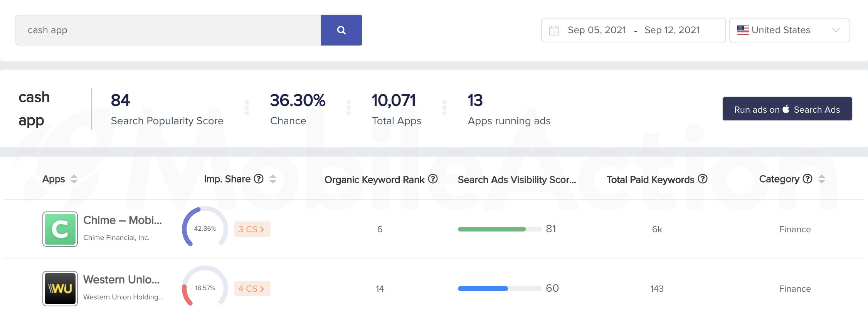The width and height of the screenshot is (868, 316).
Task: Click the cash app search input field
Action: tap(168, 30)
